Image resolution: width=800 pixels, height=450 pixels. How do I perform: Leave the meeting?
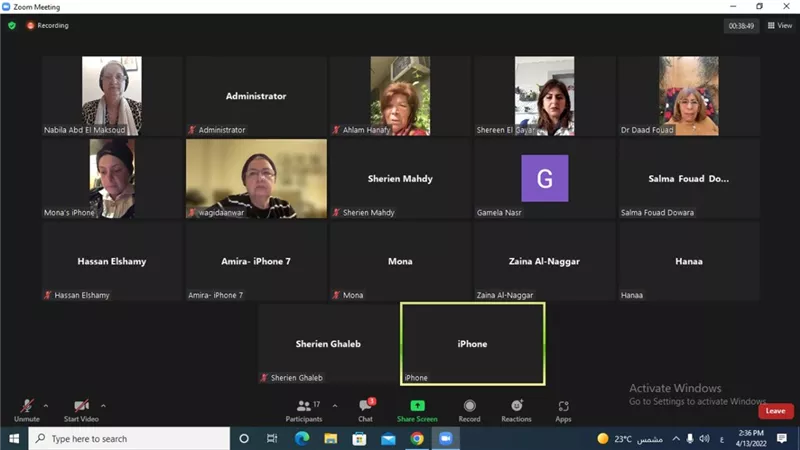tap(775, 411)
